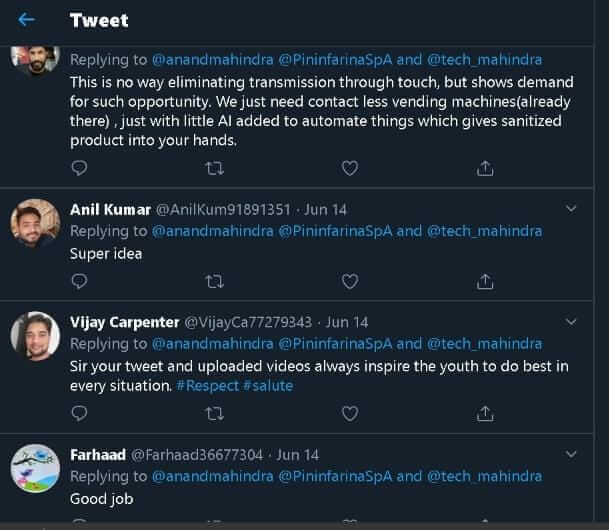Open more options on Anil Kumar's tweet

(x=571, y=209)
